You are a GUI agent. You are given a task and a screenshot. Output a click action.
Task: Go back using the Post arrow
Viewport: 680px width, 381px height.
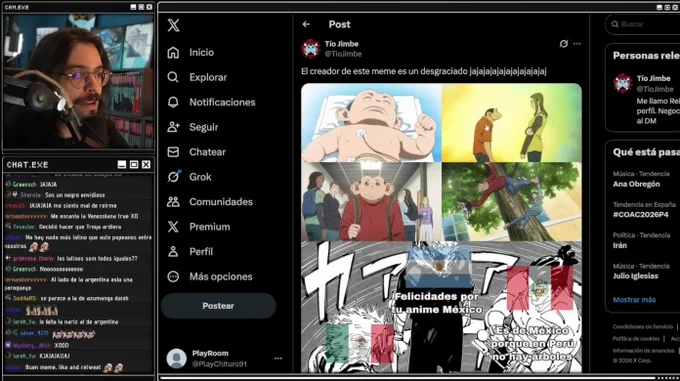click(x=306, y=24)
